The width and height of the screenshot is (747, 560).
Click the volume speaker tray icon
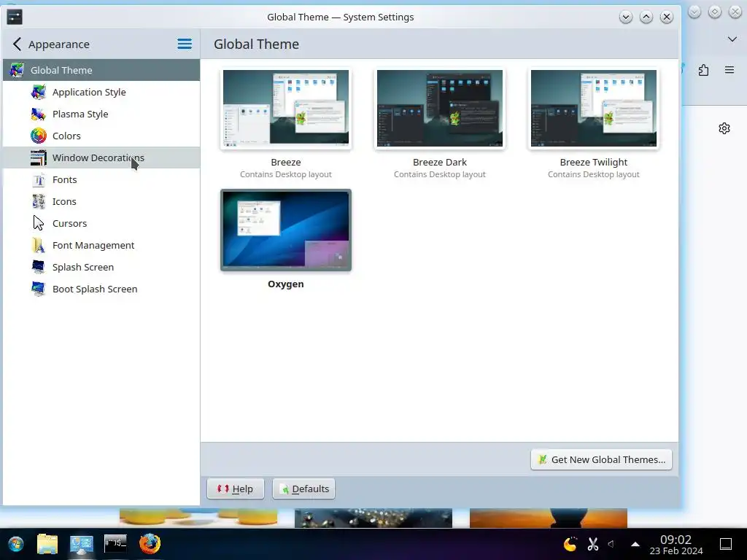point(611,544)
